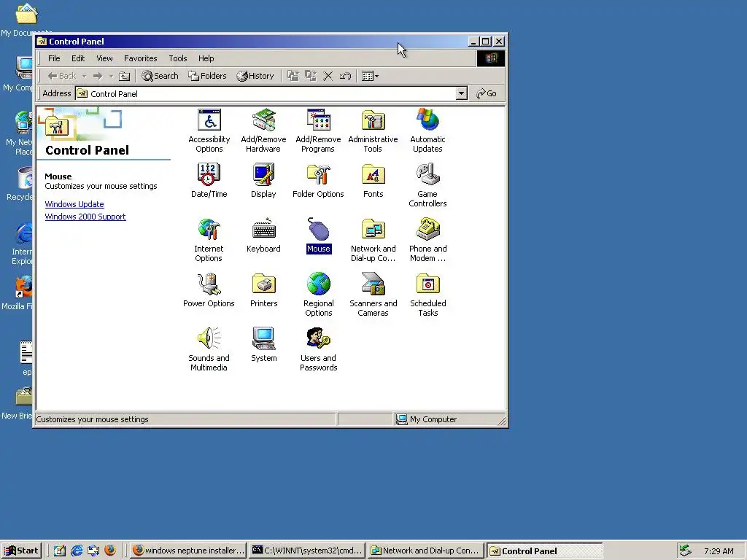Open Phone and Modem Options icon
This screenshot has height=560, width=747.
click(427, 240)
